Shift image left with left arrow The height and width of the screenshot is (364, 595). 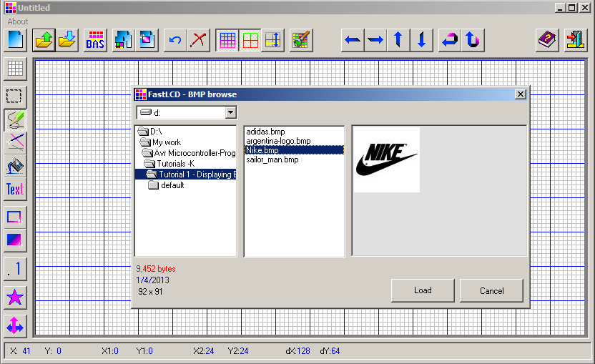tap(353, 40)
